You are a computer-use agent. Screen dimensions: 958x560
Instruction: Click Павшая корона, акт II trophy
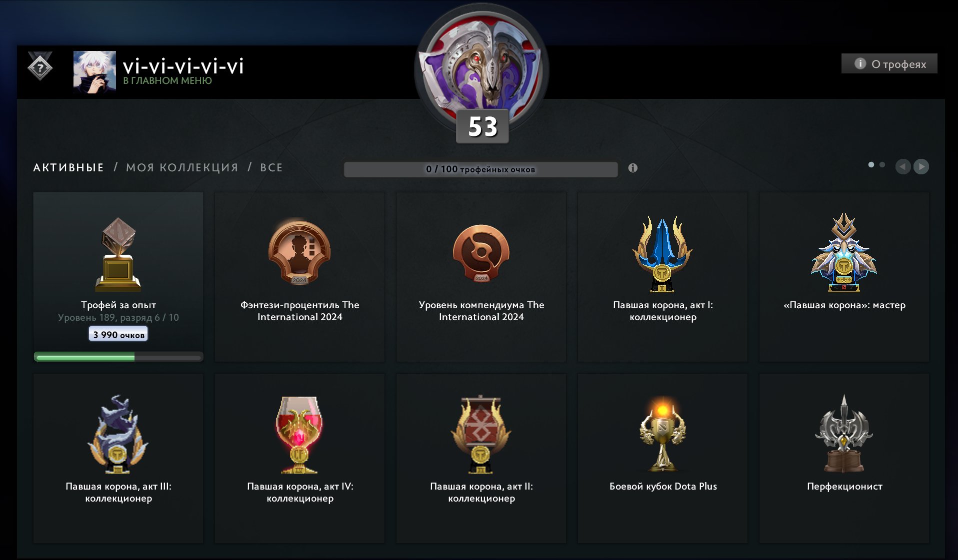[481, 458]
